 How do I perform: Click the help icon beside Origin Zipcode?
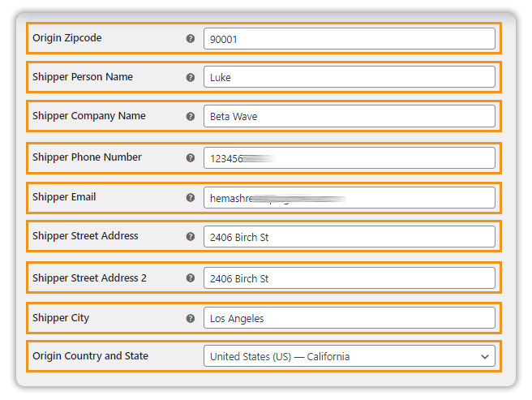191,39
